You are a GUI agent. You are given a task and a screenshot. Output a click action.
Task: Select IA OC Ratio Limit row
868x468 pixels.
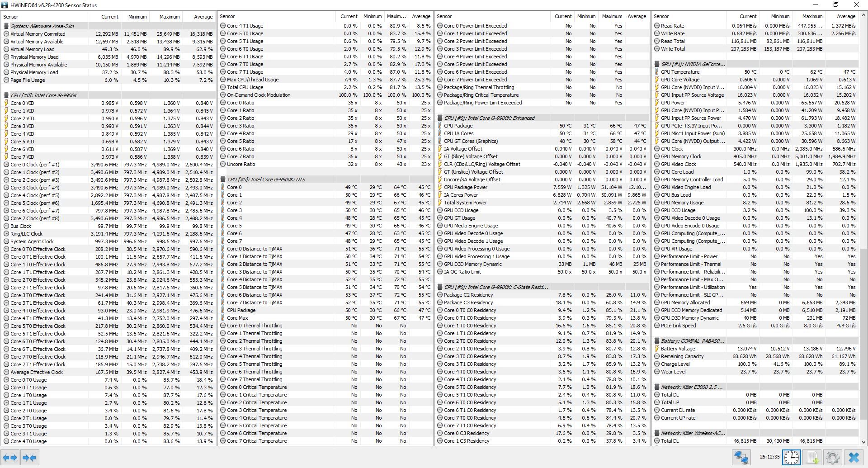coord(542,272)
